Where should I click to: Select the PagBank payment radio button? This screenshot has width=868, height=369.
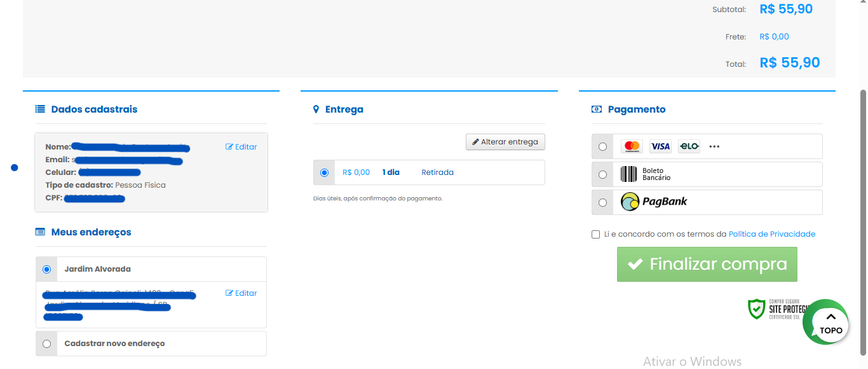click(x=602, y=202)
